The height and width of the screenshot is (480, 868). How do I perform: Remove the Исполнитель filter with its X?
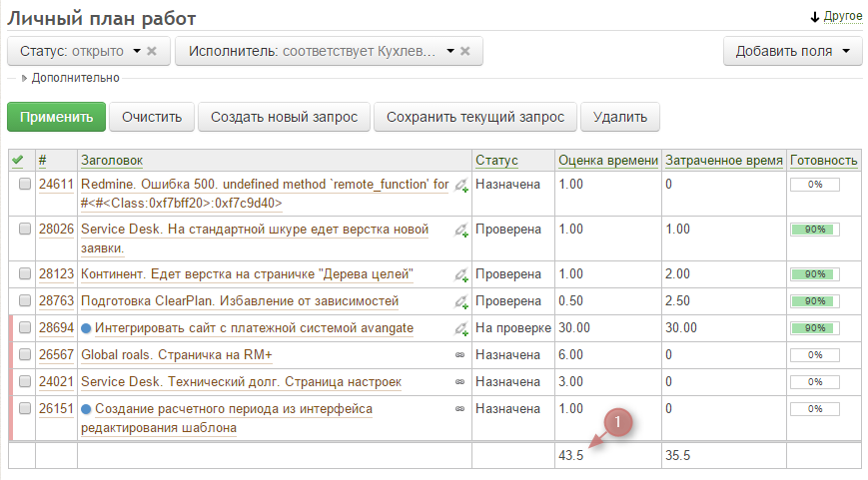coord(464,51)
